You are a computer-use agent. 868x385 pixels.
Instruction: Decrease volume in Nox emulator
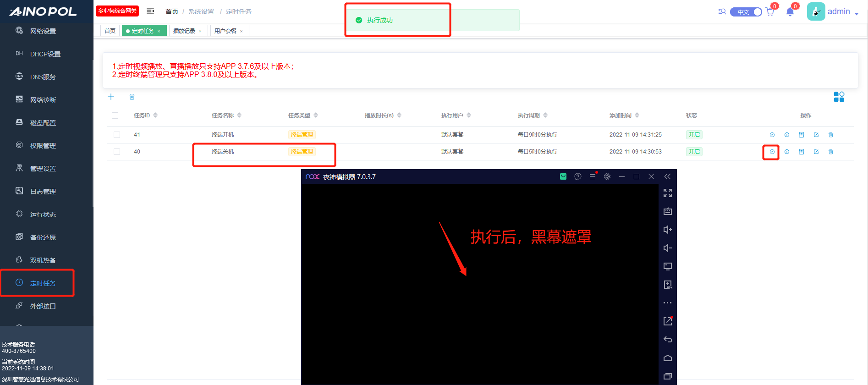tap(668, 248)
